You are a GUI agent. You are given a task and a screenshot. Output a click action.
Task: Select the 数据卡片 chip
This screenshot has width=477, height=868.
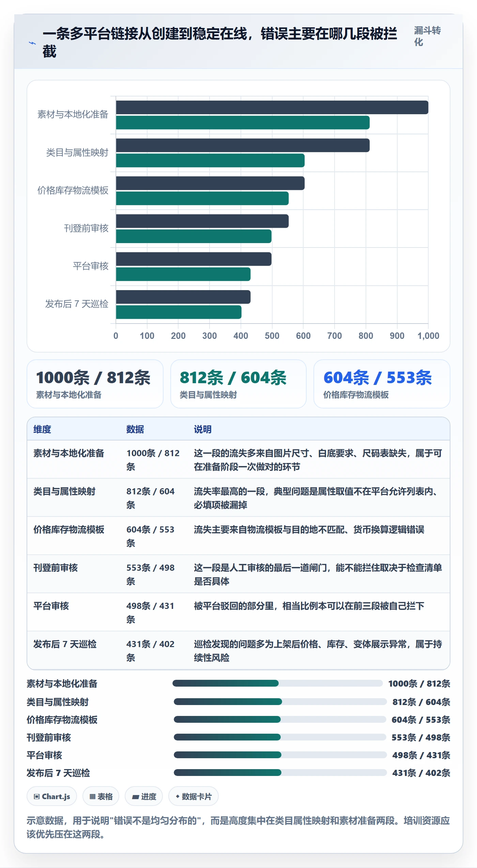tap(194, 796)
